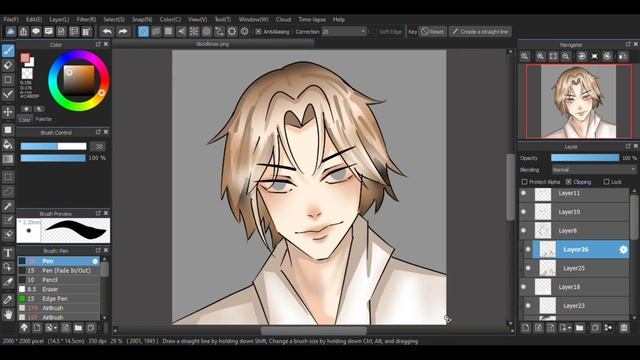Select the Text tool
This screenshot has height=360, width=640.
pos(8,253)
